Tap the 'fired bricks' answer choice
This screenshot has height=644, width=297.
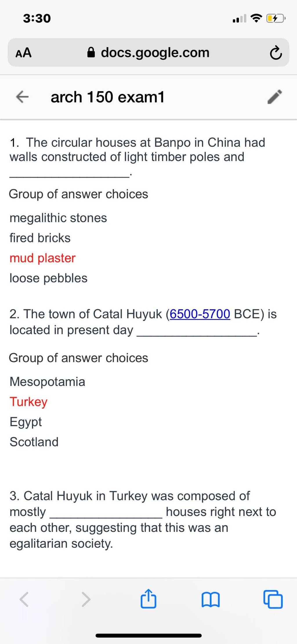[40, 238]
